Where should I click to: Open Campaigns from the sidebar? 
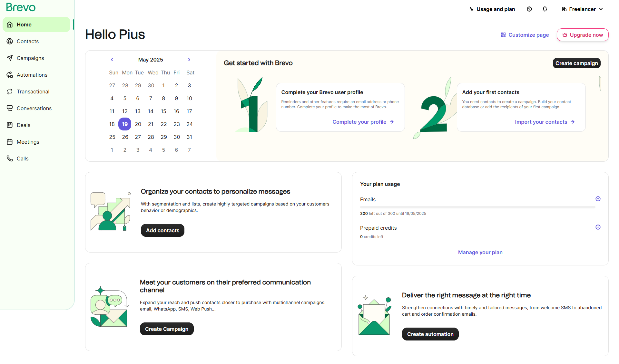36,58
